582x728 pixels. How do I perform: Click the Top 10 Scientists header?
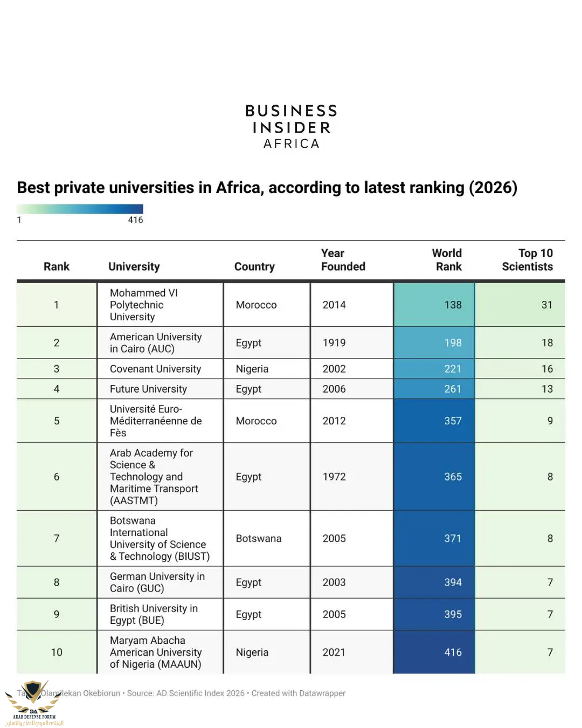click(528, 260)
